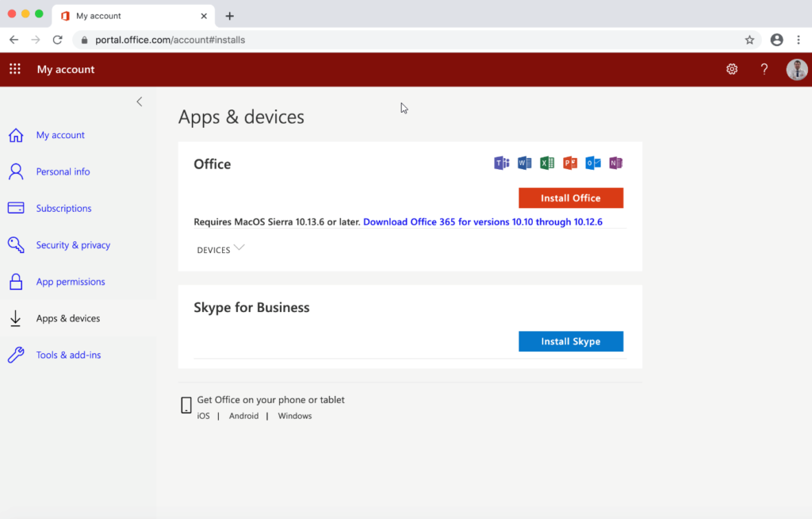
Task: Bookmark this page with the star icon
Action: (749, 40)
